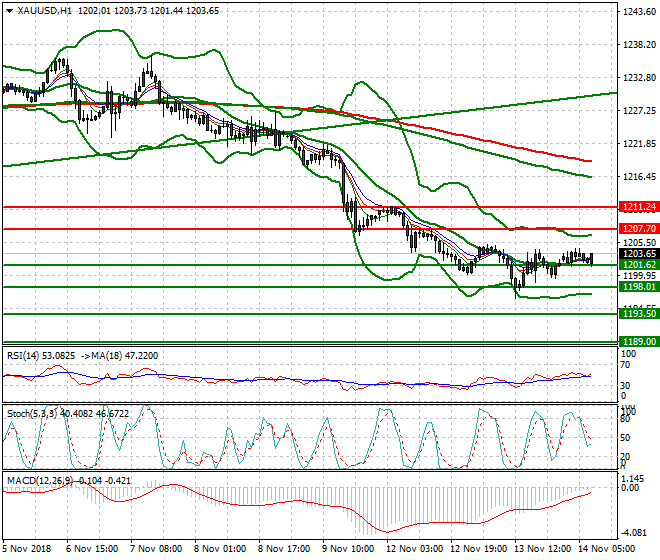
Task: Click the 7 Nov 08:00 time label
Action: 156,549
